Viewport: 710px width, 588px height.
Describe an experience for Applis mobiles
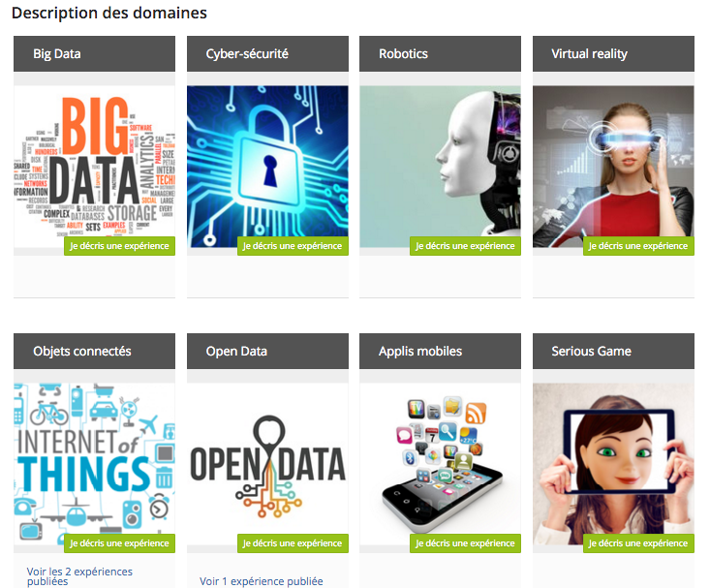click(x=466, y=543)
